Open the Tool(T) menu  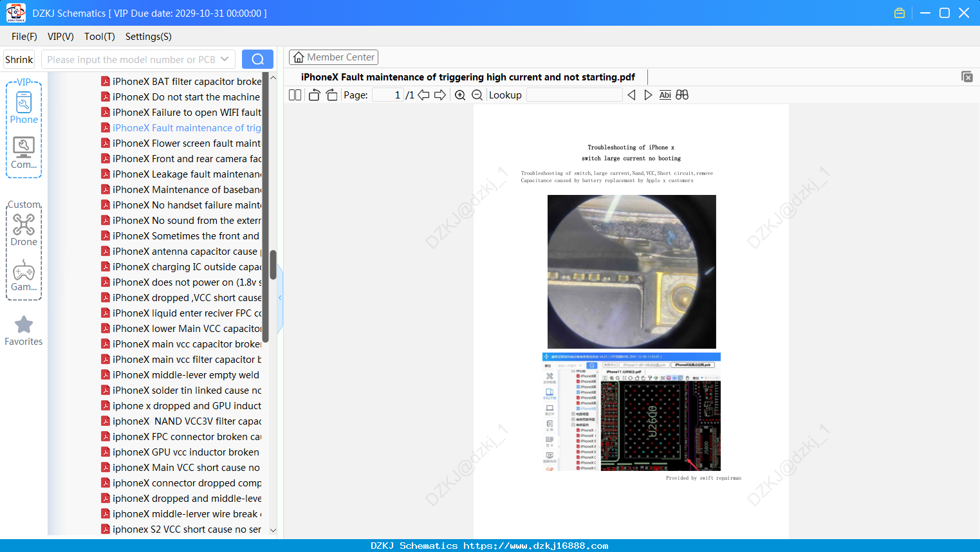coord(99,37)
